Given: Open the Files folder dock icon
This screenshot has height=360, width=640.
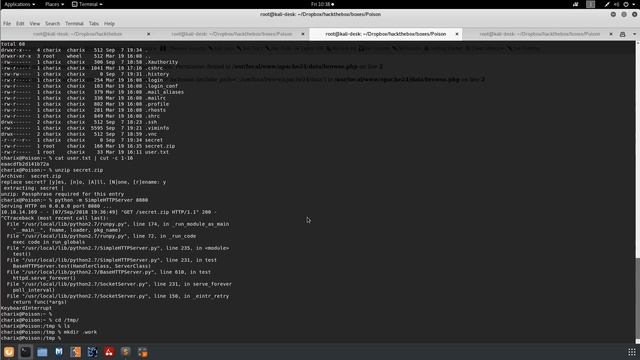Looking at the screenshot, I should point(42,352).
